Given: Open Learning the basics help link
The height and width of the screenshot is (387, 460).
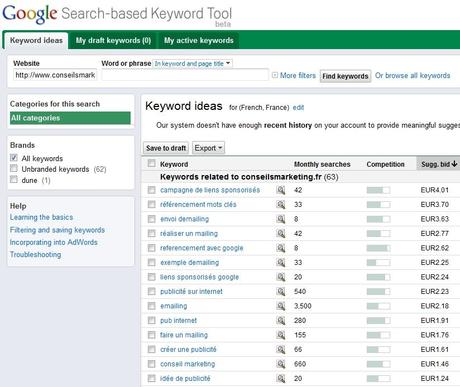Looking at the screenshot, I should [x=41, y=217].
